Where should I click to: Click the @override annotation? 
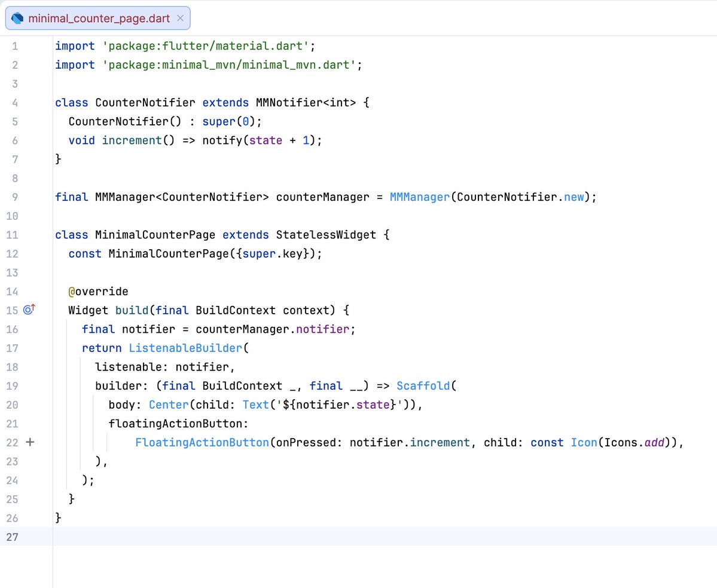click(99, 291)
